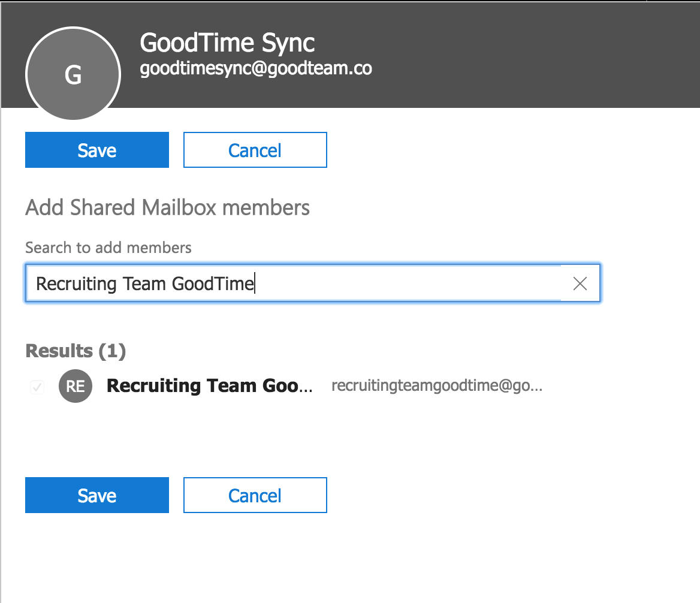700x603 pixels.
Task: Click the recruitingteamgoodtime email address text
Action: tap(436, 386)
